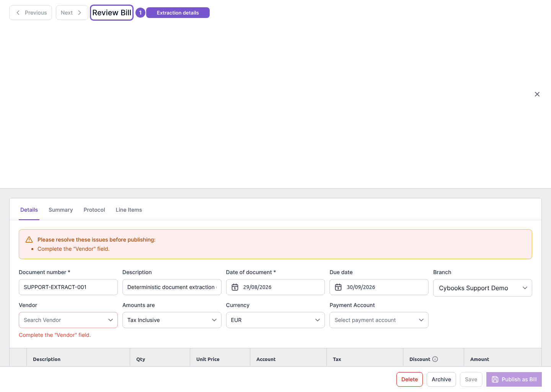
Task: Click the calendar icon in Due date
Action: coord(338,287)
